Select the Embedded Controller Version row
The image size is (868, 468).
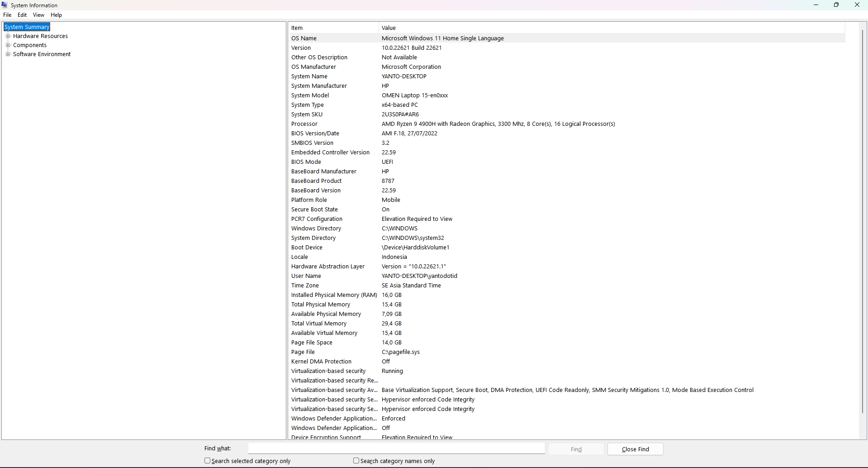point(567,153)
